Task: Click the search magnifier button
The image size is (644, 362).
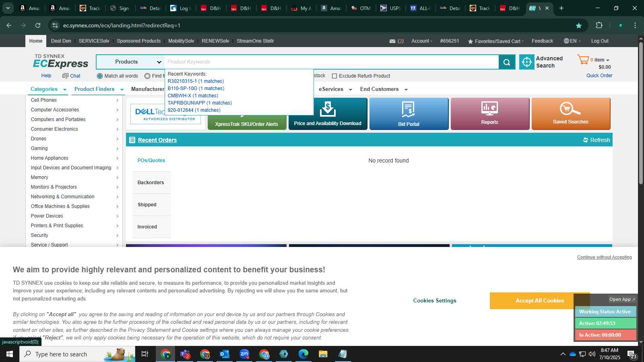Action: [x=507, y=62]
